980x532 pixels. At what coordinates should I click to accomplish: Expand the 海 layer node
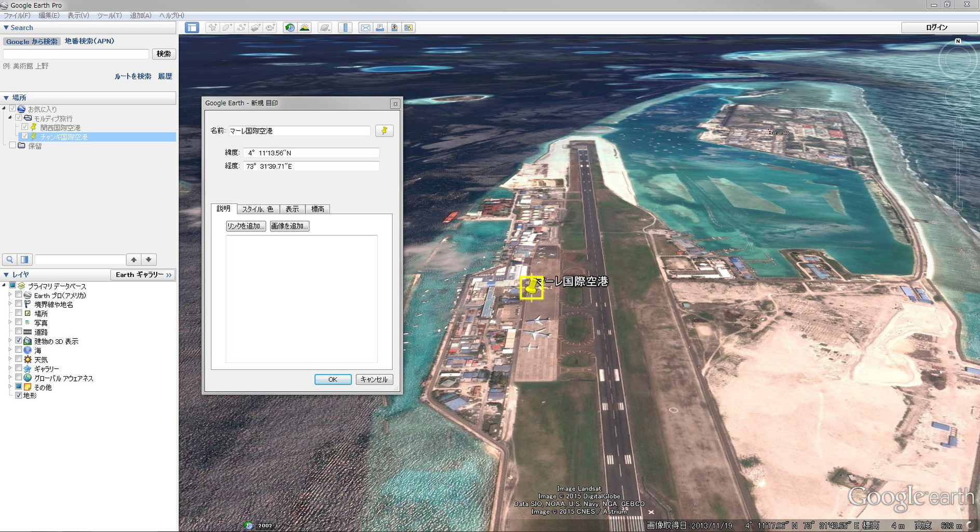[10, 350]
